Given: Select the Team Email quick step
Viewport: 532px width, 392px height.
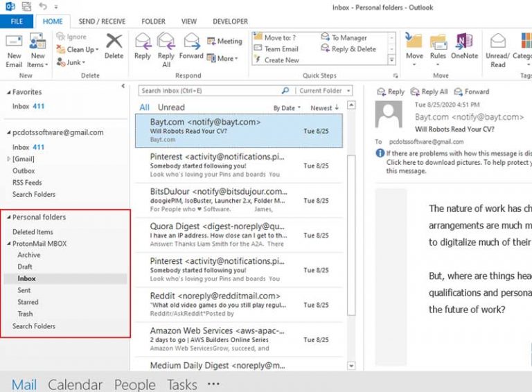Looking at the screenshot, I should 276,49.
